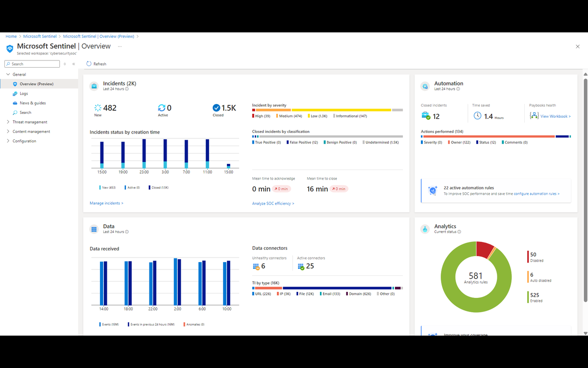Click the High (39) severity legend swatch

pos(253,116)
